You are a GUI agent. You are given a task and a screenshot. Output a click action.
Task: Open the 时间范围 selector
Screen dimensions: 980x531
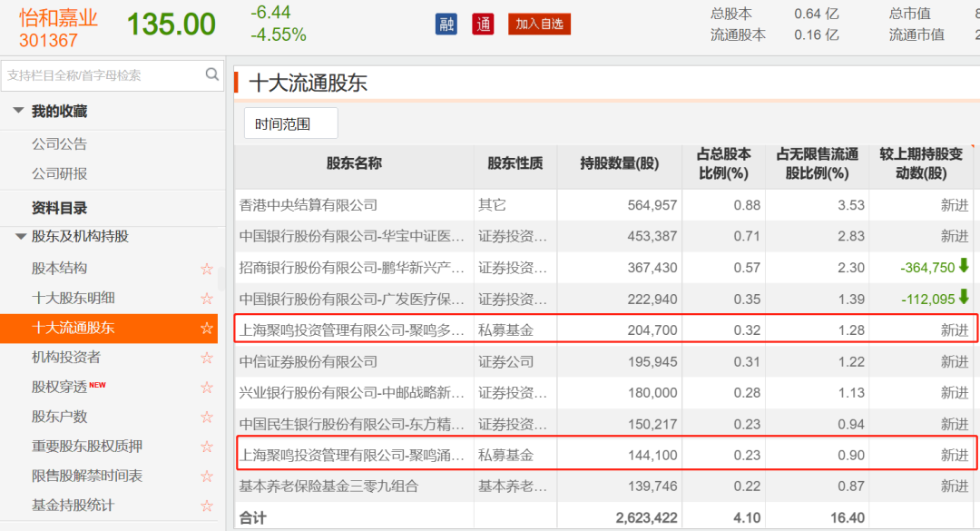(x=290, y=123)
